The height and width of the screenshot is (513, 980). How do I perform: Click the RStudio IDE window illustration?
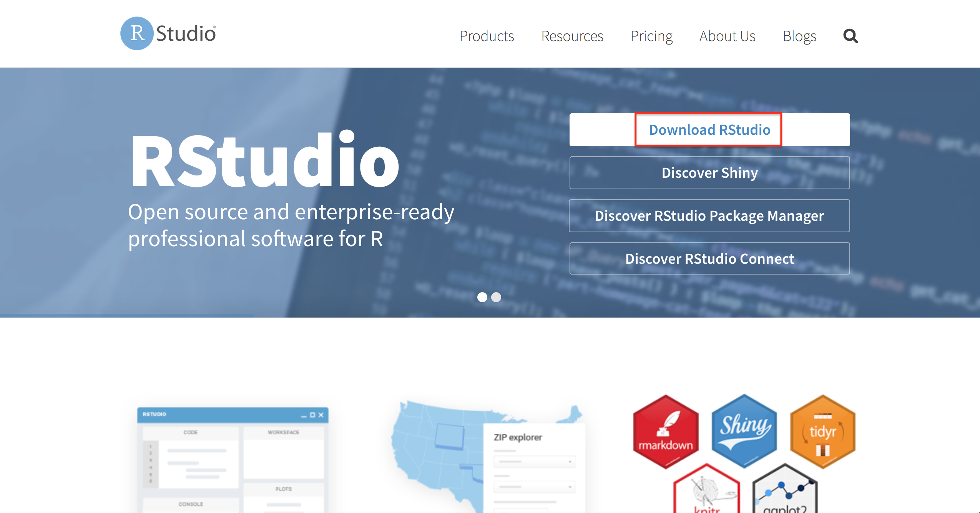[x=233, y=460]
